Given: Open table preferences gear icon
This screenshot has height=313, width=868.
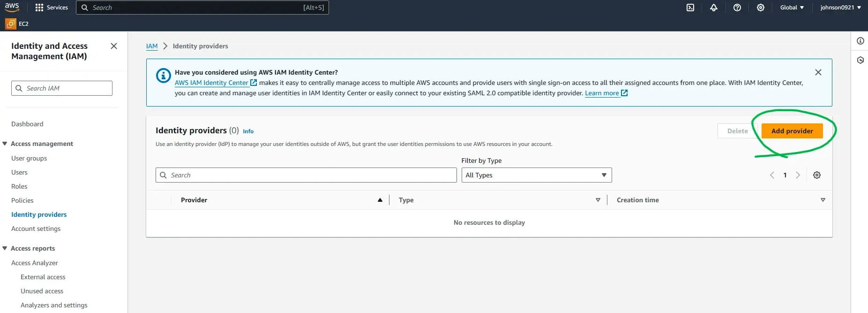Looking at the screenshot, I should click(817, 175).
